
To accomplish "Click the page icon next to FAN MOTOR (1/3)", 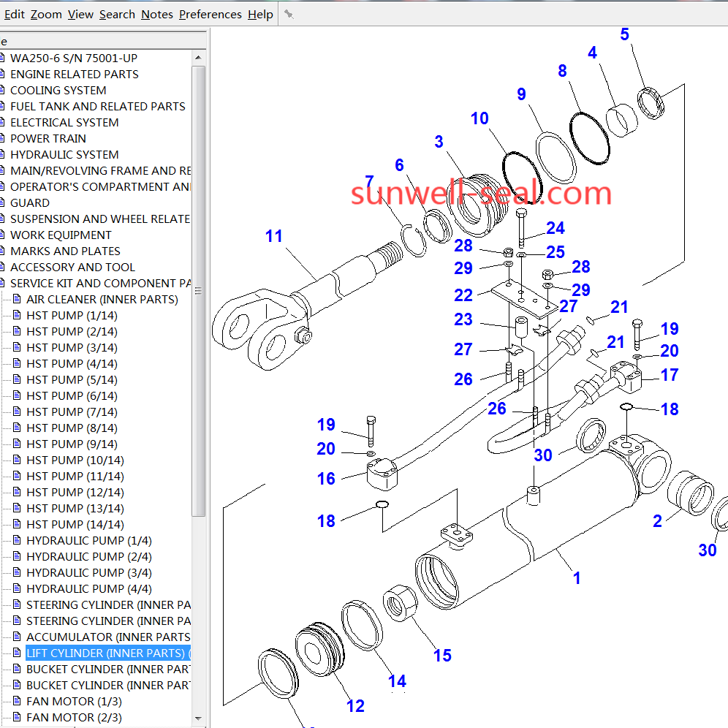I will tap(18, 701).
